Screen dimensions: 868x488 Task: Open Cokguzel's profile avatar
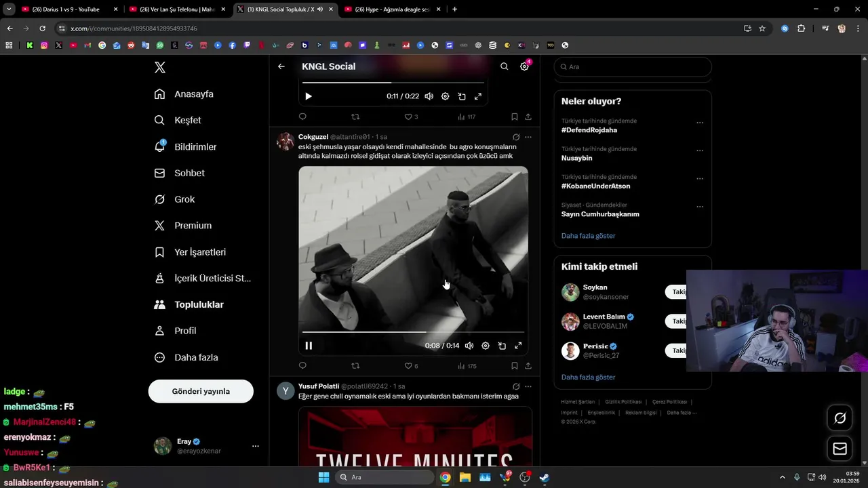point(286,142)
